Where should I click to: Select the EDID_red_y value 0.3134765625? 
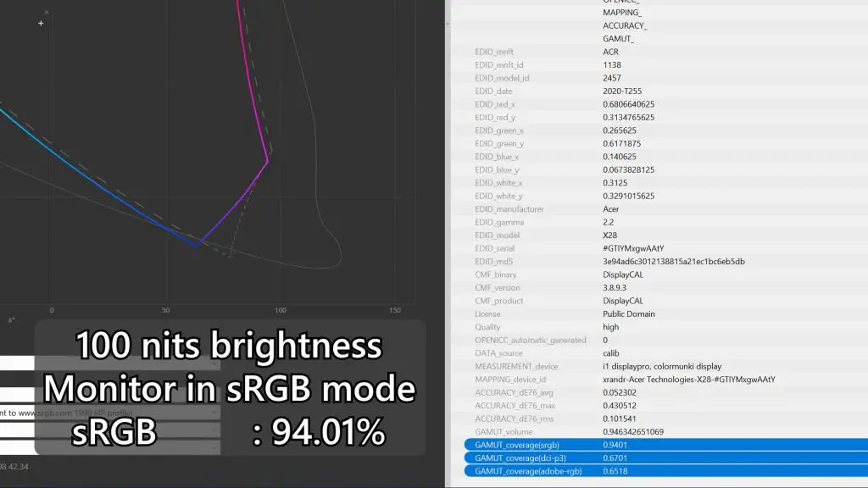(x=628, y=117)
